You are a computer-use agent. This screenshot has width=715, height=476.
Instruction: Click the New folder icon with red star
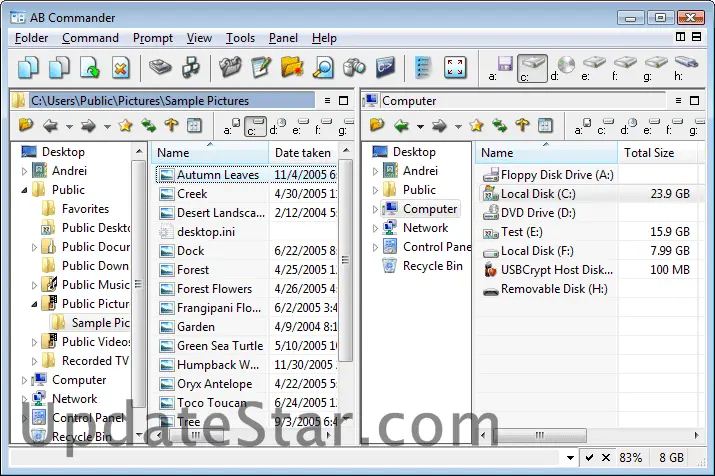pyautogui.click(x=292, y=67)
